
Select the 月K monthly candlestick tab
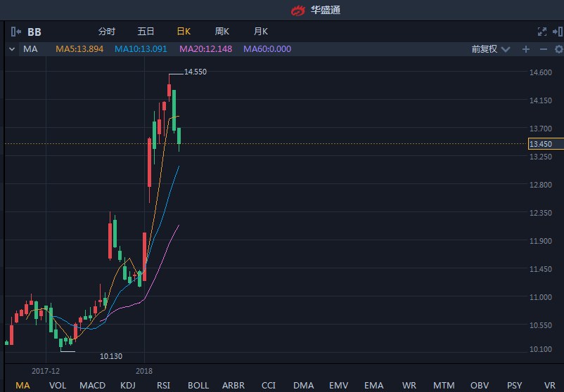260,32
